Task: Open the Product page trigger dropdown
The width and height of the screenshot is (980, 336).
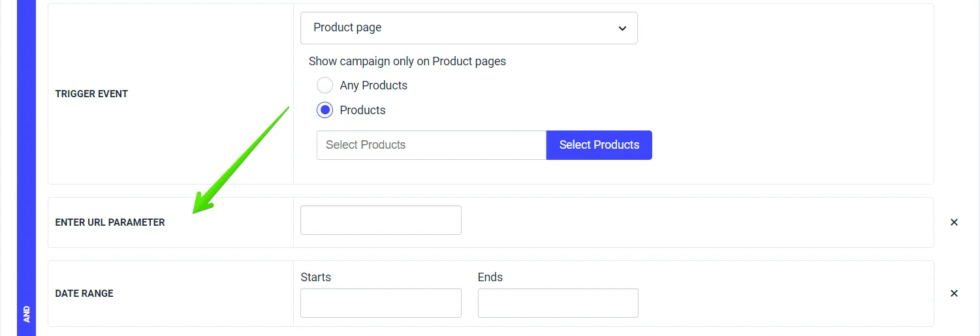Action: click(x=468, y=28)
